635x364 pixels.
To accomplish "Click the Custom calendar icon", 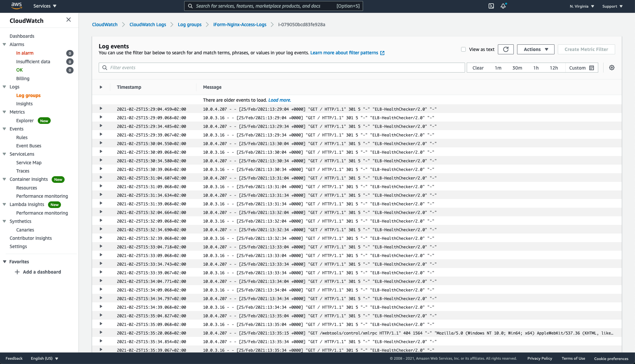I will coord(592,68).
